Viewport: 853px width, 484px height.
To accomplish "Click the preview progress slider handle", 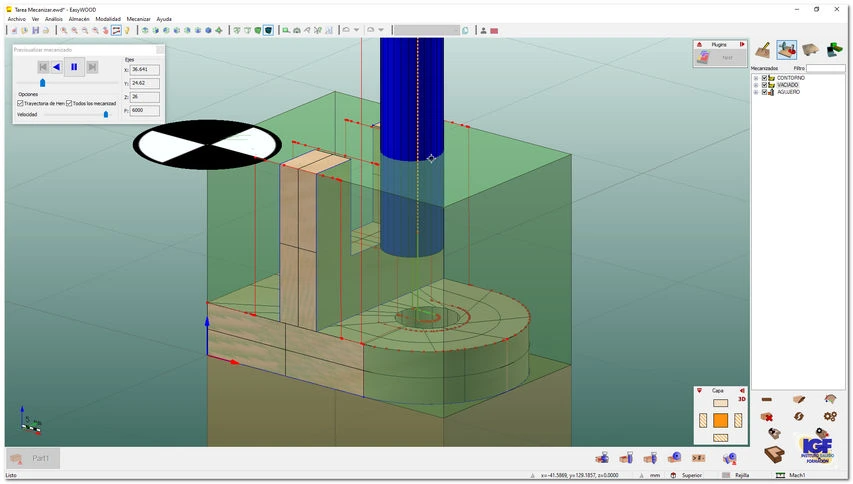I will point(42,83).
